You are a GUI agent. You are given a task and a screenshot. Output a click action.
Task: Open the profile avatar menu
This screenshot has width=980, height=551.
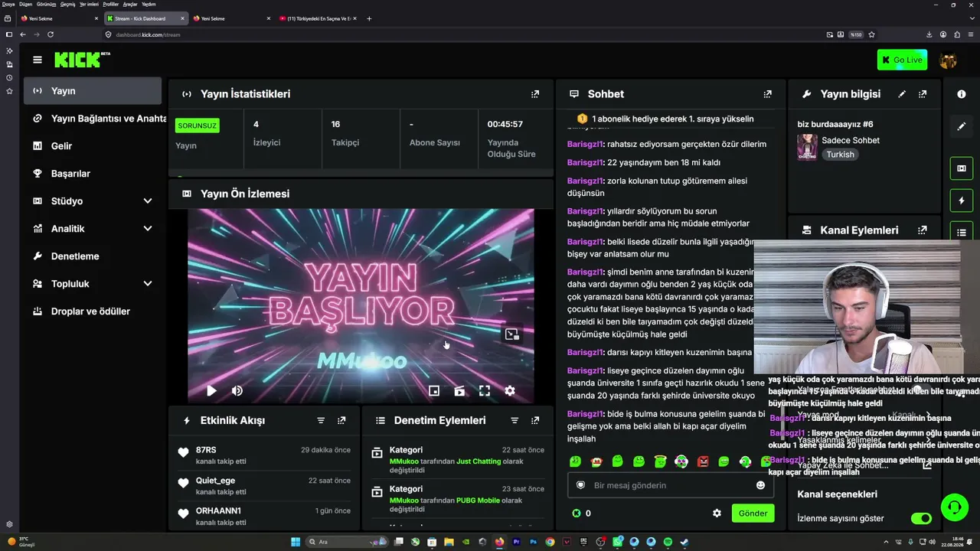948,60
